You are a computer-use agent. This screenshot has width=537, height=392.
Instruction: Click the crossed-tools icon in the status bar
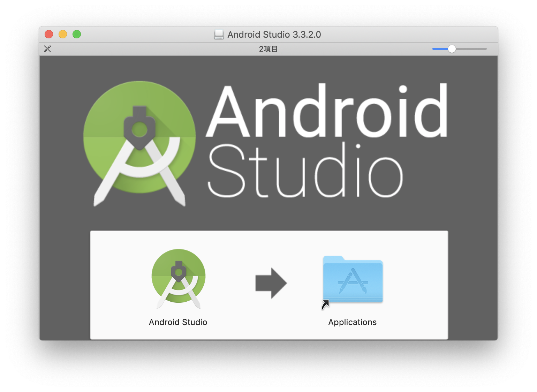pyautogui.click(x=47, y=49)
